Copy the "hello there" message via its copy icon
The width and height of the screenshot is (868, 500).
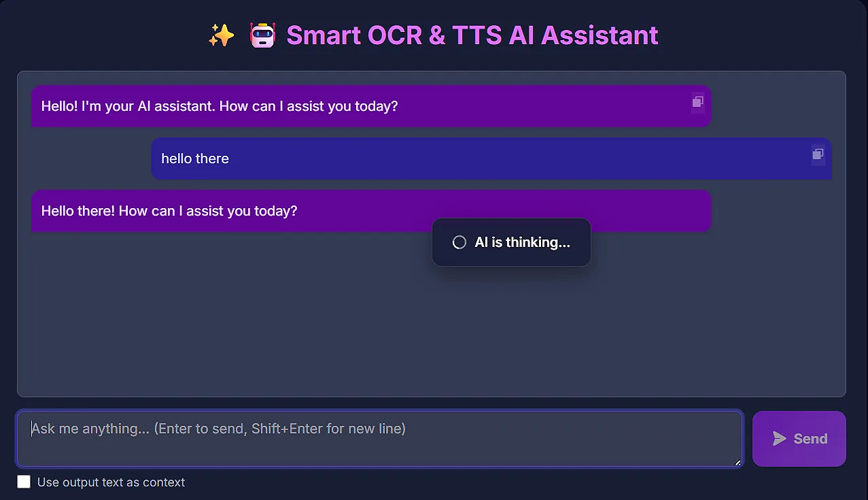point(818,155)
